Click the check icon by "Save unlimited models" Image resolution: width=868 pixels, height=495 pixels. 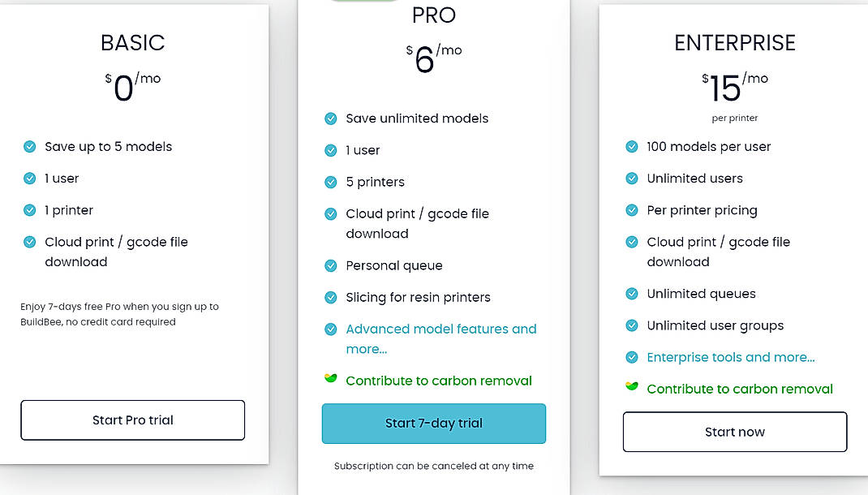coord(331,118)
